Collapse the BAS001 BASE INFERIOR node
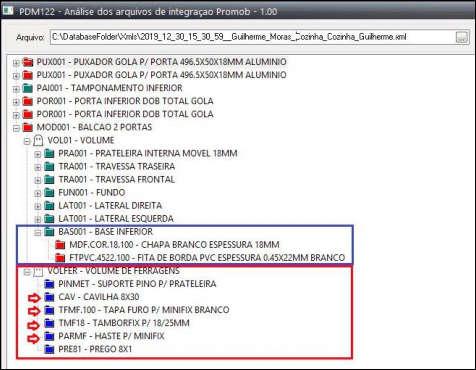Viewport: 476px width, 370px height. tap(38, 232)
